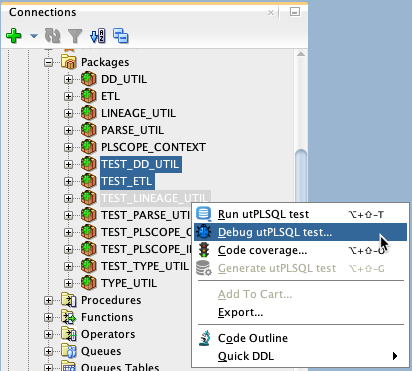Choose Code Outline menu item

(x=300, y=338)
